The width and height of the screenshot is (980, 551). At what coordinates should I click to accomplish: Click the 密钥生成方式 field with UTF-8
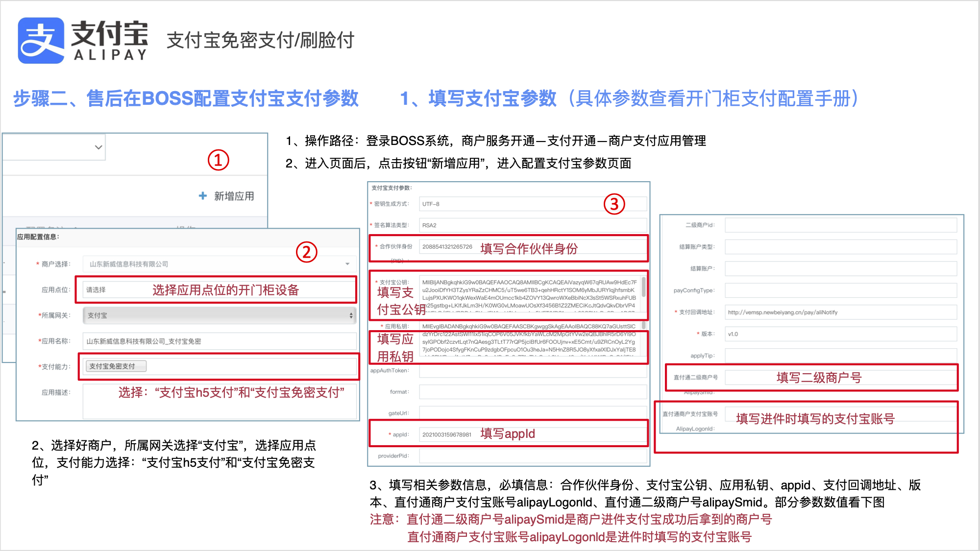pyautogui.click(x=533, y=204)
